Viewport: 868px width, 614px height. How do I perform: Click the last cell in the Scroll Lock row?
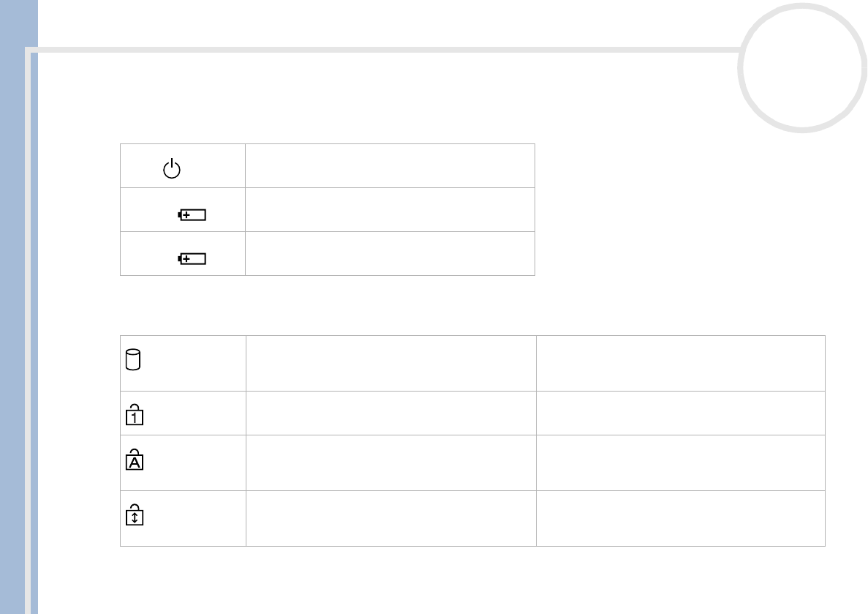680,517
